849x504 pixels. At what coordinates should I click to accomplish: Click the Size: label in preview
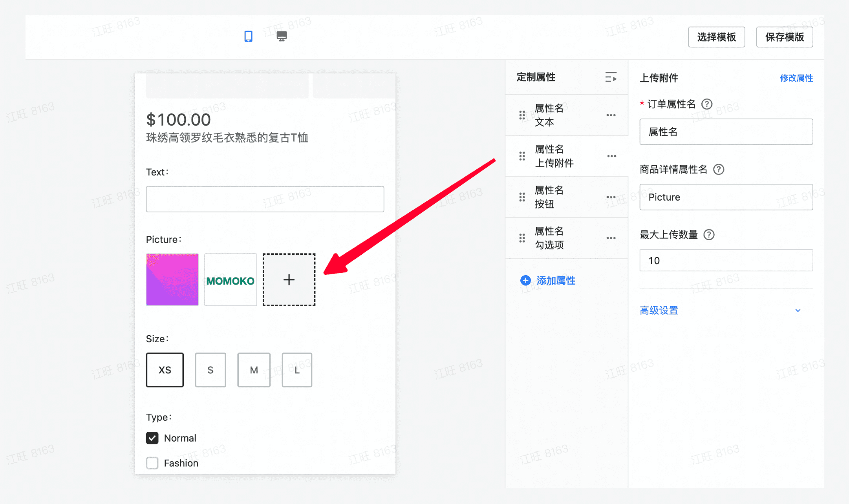click(157, 339)
